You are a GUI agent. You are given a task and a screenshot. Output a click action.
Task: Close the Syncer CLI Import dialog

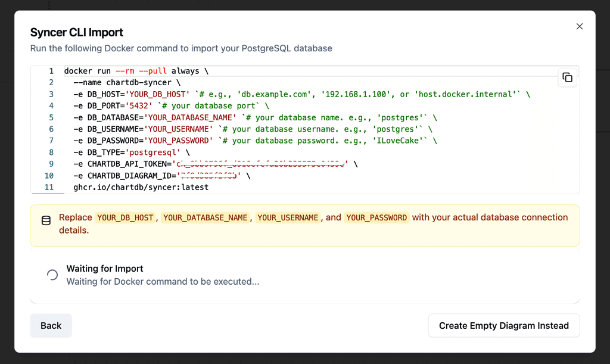(579, 26)
